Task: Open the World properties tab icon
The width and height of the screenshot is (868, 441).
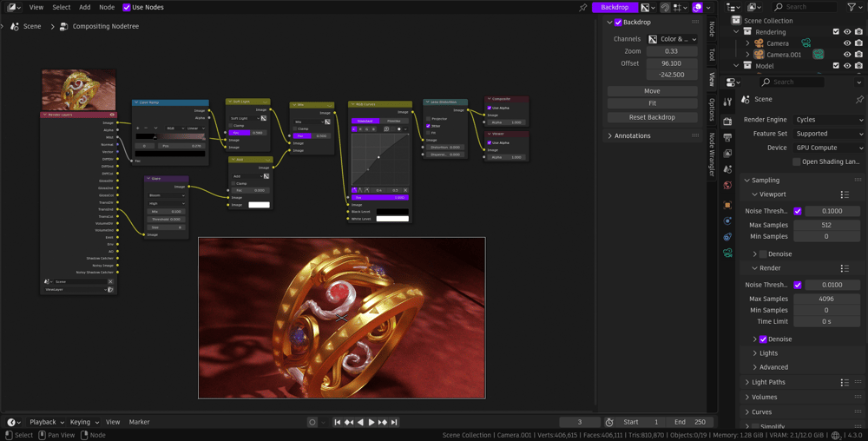Action: click(727, 185)
